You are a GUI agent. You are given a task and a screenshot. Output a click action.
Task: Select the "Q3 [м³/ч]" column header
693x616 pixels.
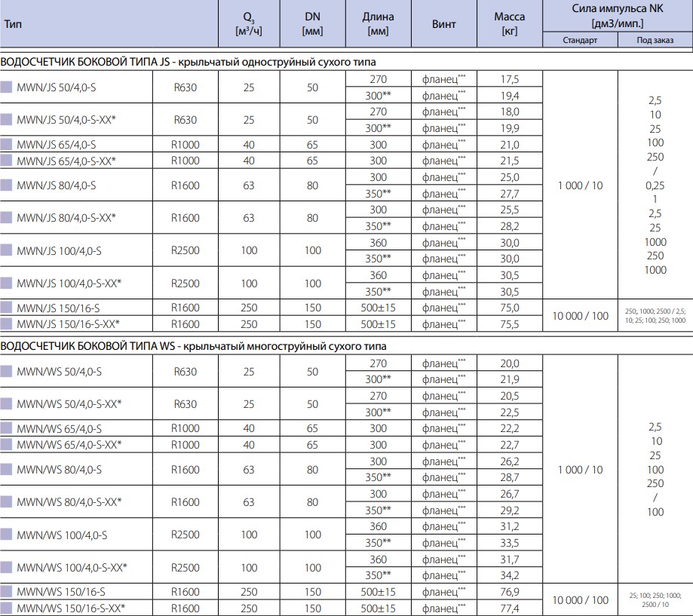[x=249, y=24]
